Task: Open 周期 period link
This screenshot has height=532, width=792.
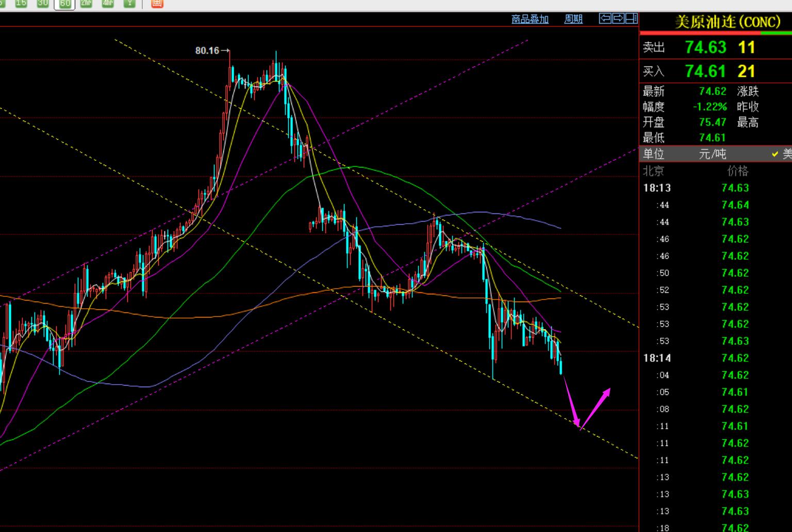Action: (x=573, y=19)
